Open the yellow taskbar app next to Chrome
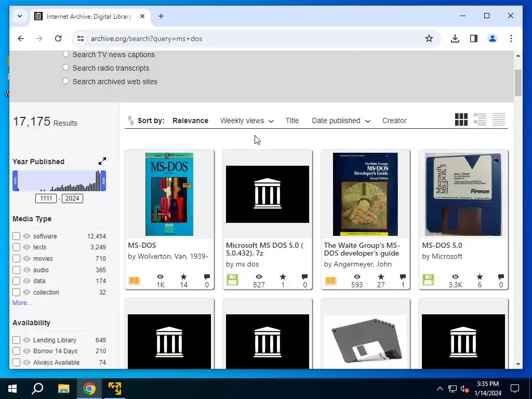 tap(115, 389)
